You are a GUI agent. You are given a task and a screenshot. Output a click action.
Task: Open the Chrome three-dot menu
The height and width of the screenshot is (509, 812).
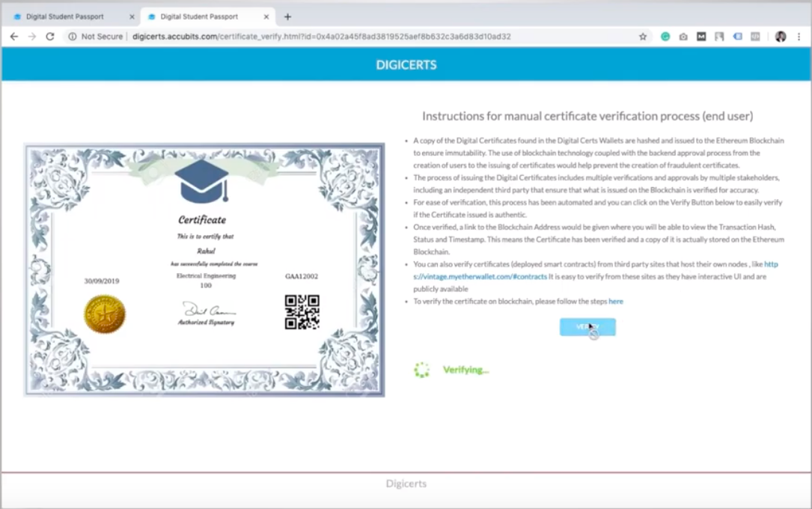[799, 37]
